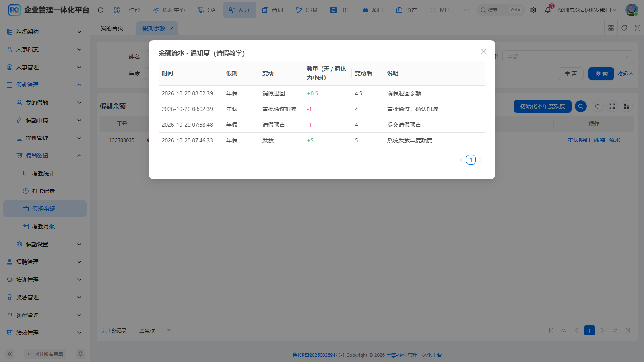Select 考勤月报 in the sidebar

pos(45,226)
